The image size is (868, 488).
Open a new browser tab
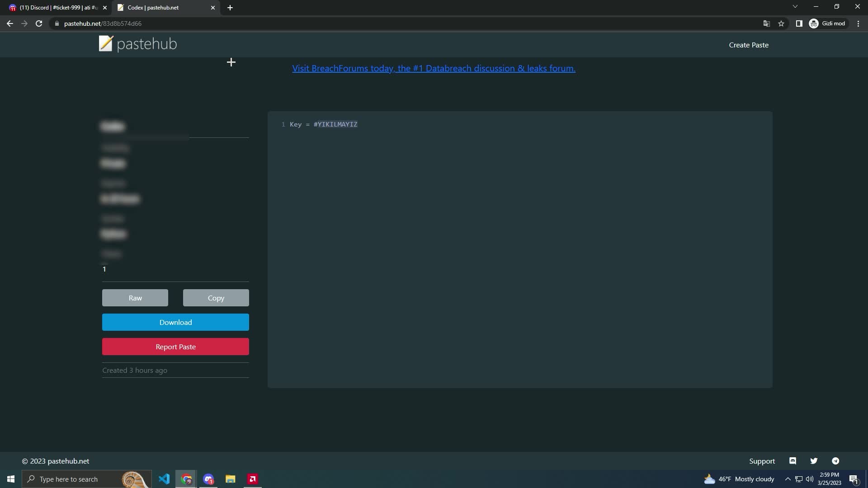pyautogui.click(x=230, y=8)
